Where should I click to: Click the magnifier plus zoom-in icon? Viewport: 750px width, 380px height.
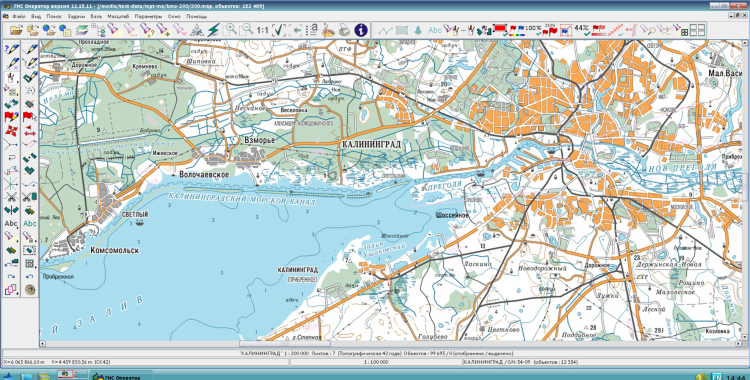coord(230,30)
